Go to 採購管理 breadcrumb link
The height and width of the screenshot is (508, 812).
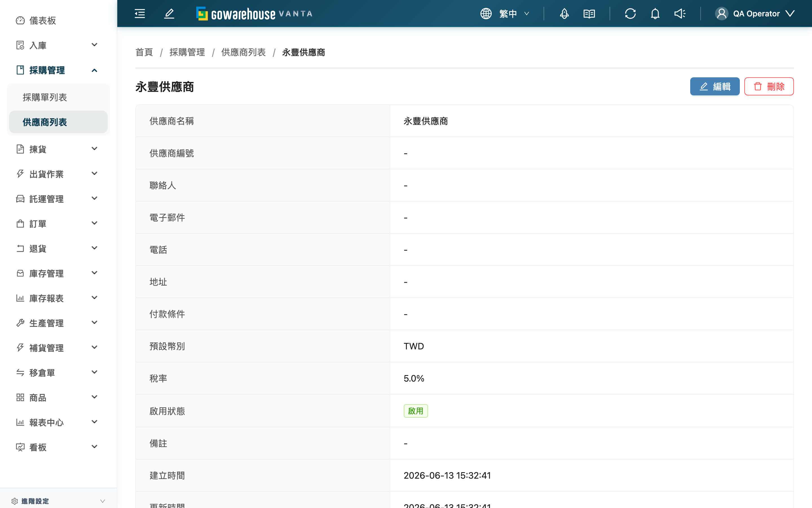[x=187, y=52]
